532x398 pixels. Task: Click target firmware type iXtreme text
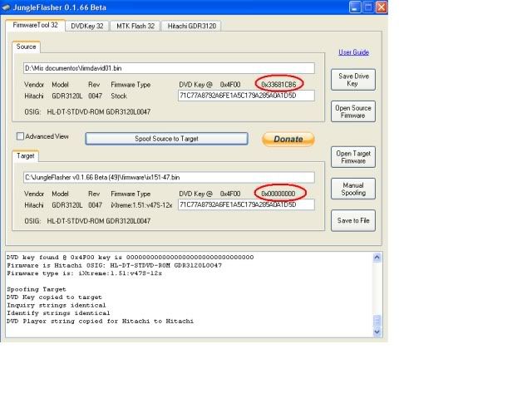pyautogui.click(x=141, y=205)
